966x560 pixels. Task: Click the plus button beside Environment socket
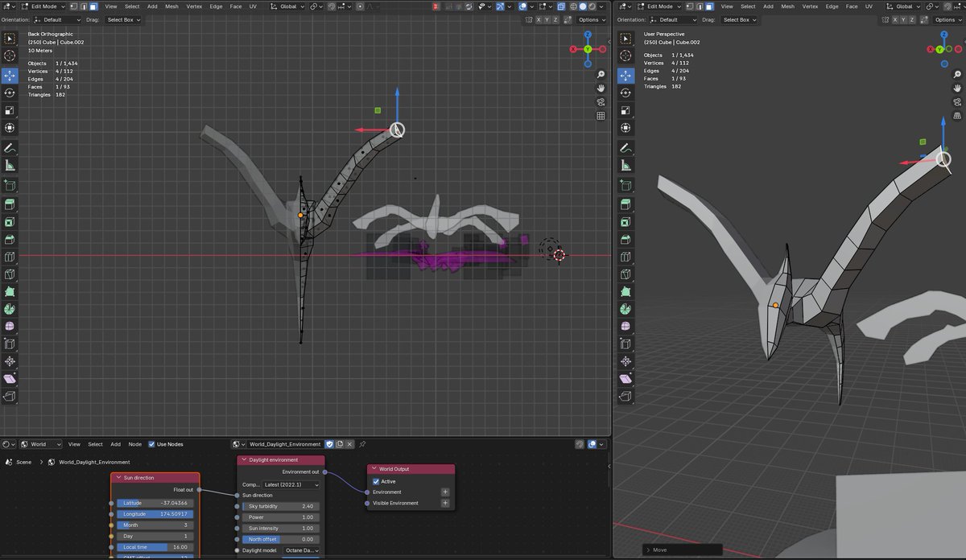(x=445, y=492)
